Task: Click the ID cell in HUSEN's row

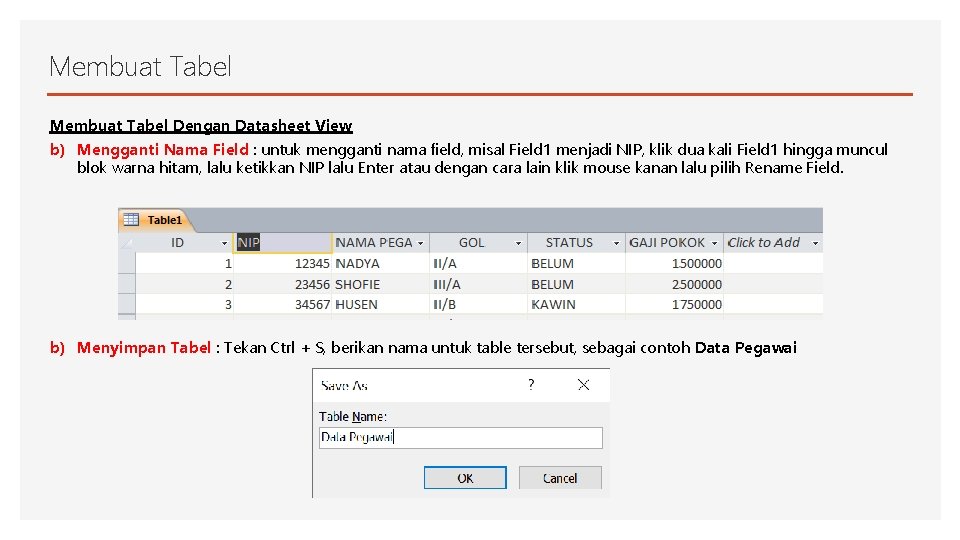Action: coord(184,304)
